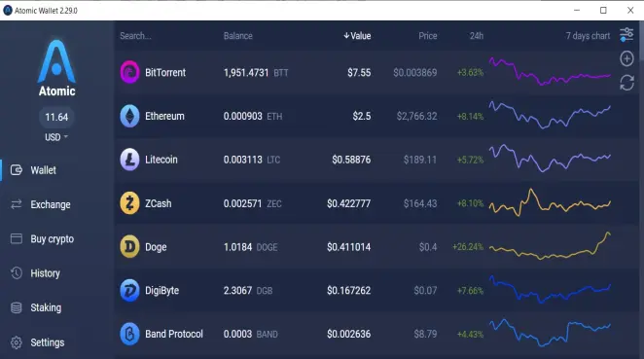Open the Settings gear icon

17,342
